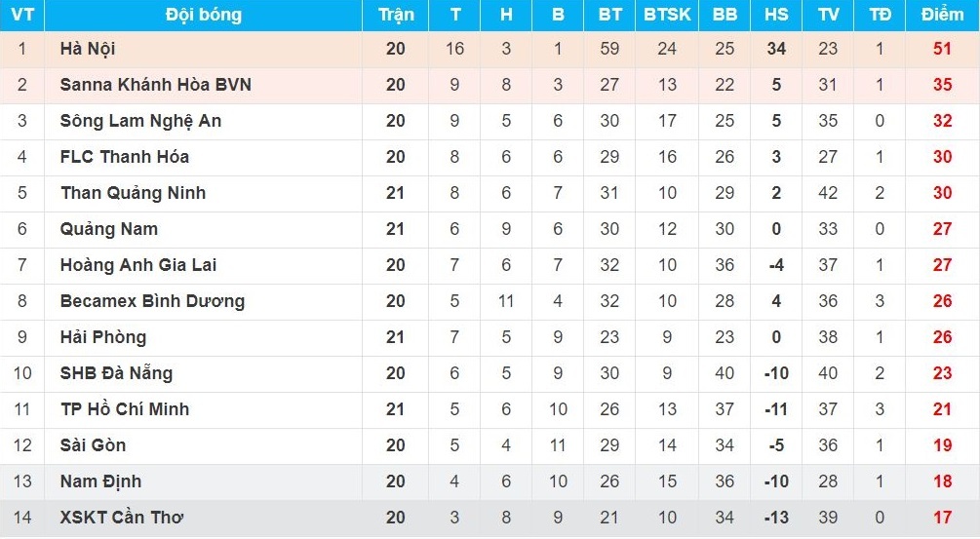Click the Trận column header

pos(395,15)
